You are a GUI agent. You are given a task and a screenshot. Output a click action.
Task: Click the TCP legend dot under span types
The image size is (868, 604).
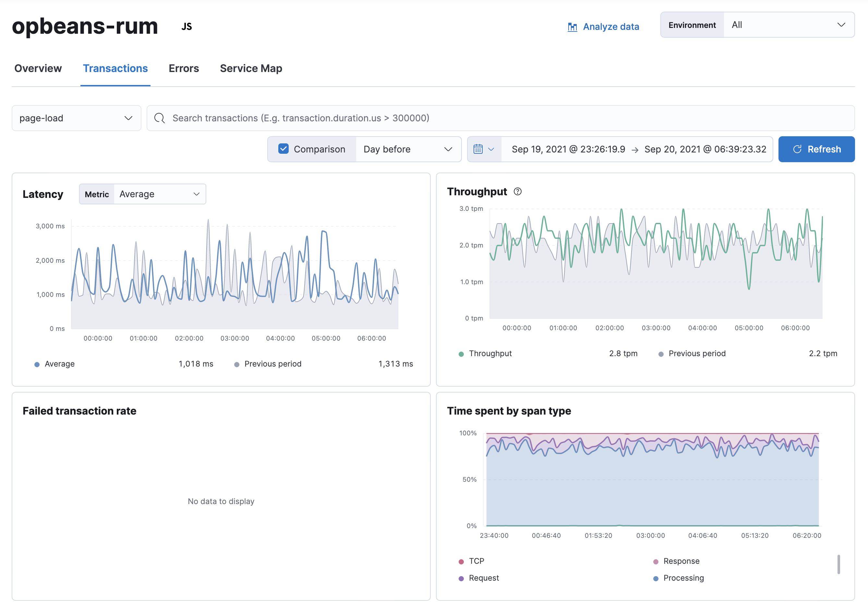pyautogui.click(x=461, y=561)
